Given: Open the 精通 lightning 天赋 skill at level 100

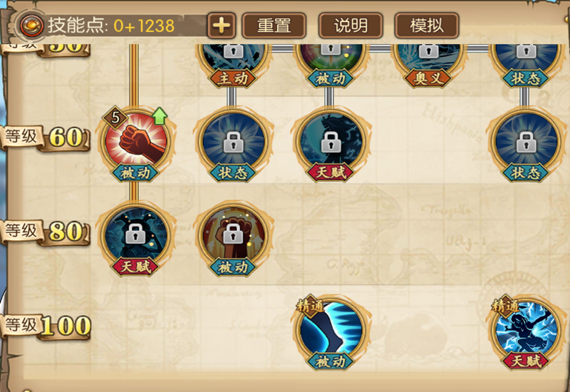Looking at the screenshot, I should [526, 329].
